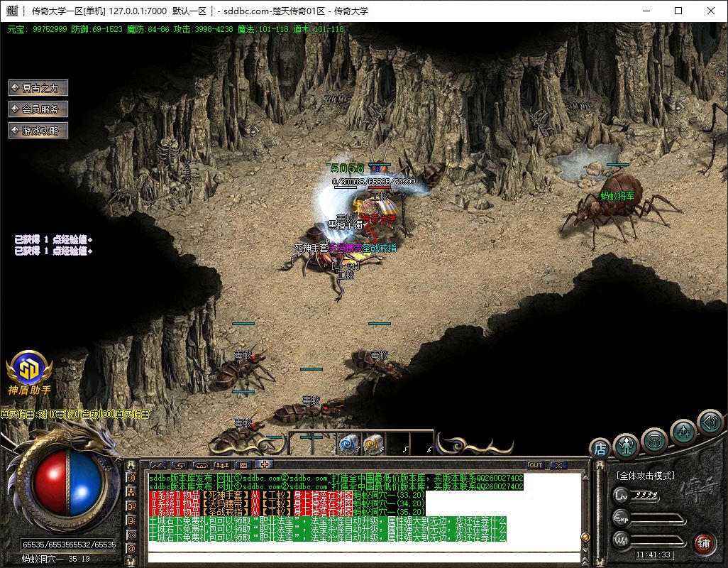Click the chat scrollbar up arrow
Image resolution: width=728 pixels, height=568 pixels.
click(x=585, y=477)
